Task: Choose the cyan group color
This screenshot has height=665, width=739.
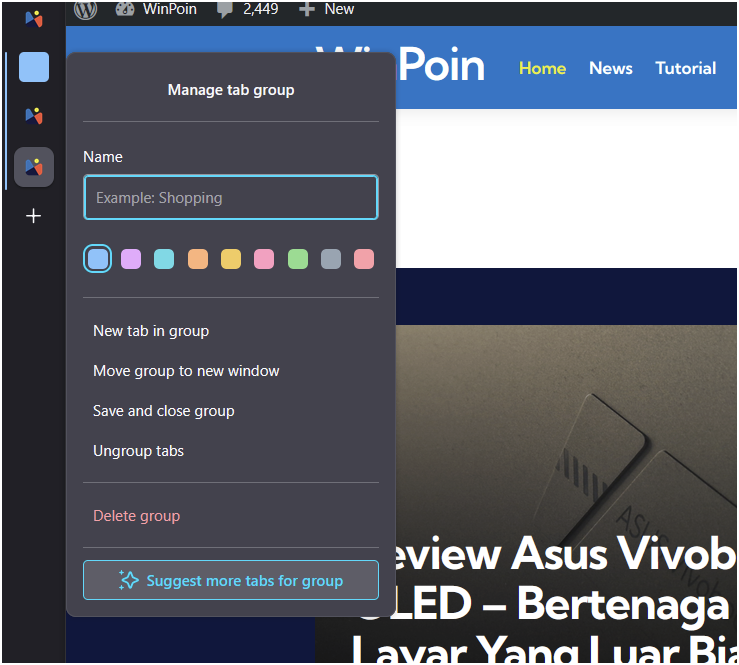Action: tap(164, 259)
